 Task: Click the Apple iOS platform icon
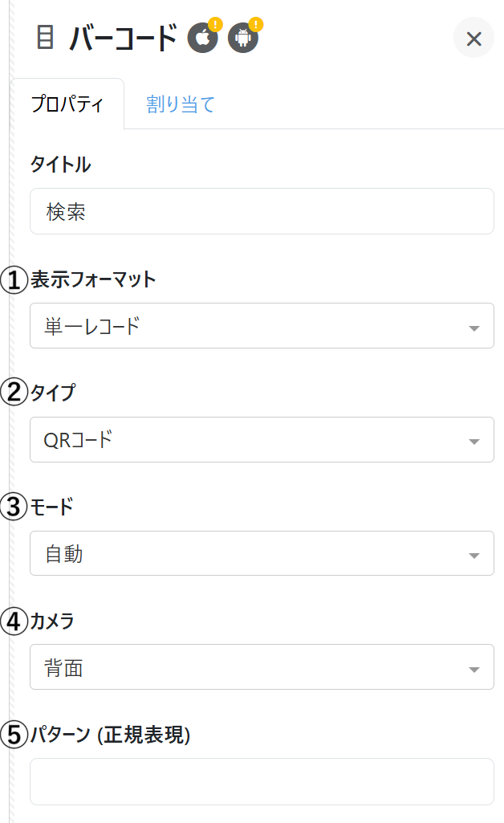click(202, 38)
